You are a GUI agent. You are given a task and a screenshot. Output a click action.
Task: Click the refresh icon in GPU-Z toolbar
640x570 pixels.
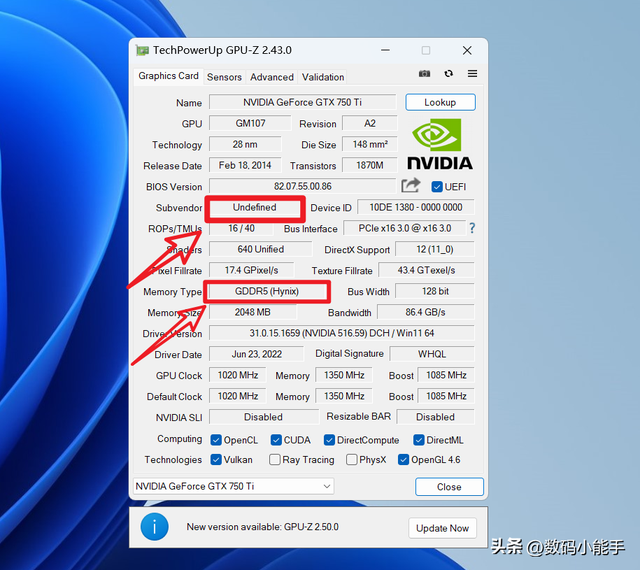(x=449, y=73)
